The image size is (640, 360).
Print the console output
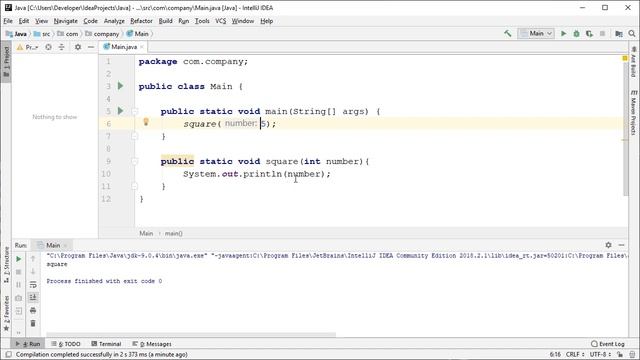coord(33,311)
